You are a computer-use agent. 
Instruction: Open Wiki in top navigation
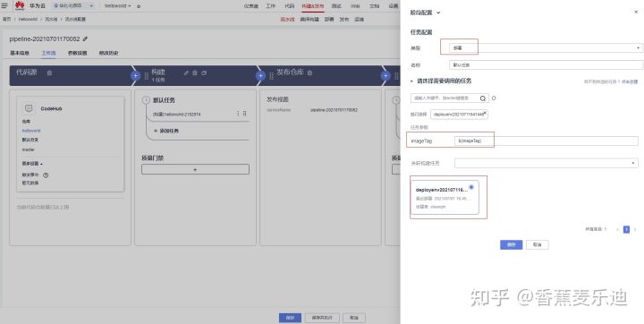355,6
